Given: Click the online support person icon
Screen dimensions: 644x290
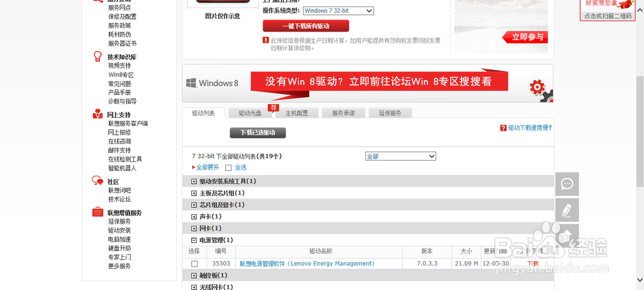Looking at the screenshot, I should [98, 114].
